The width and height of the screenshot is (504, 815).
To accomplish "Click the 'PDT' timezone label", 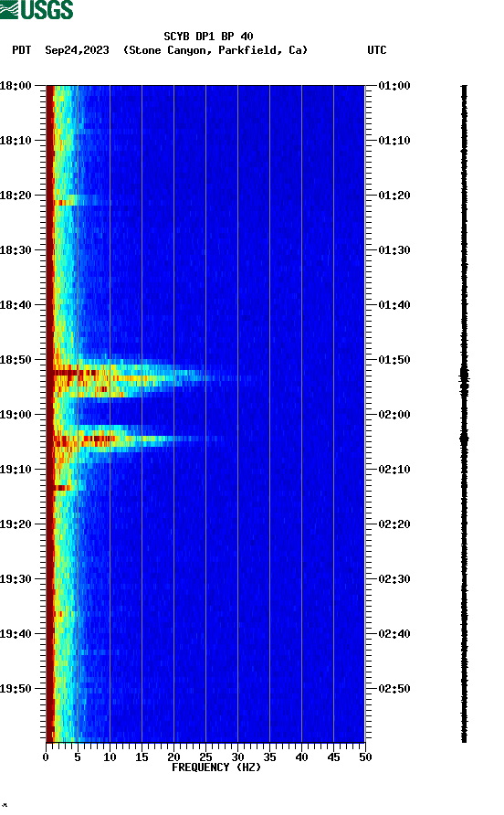I will [x=21, y=50].
